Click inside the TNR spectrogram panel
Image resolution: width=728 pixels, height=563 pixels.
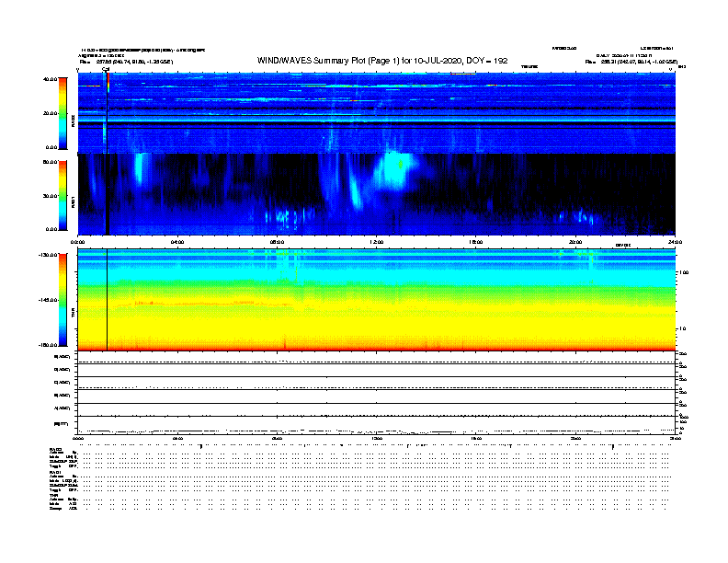tap(377, 300)
